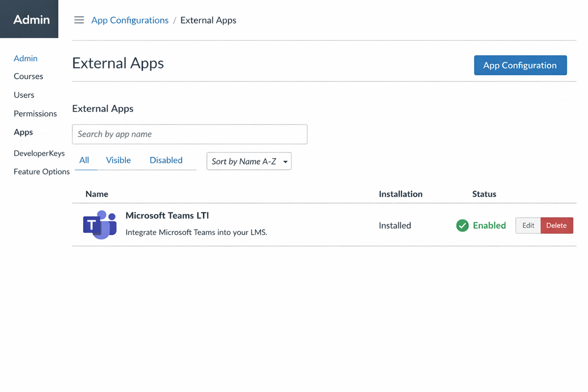
Task: Click the Integrate Microsoft Teams description text
Action: coord(196,232)
